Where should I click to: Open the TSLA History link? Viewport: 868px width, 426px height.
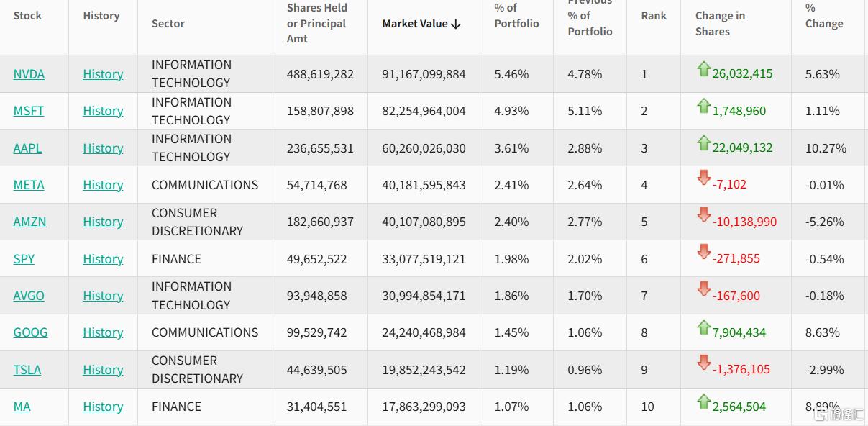[103, 370]
